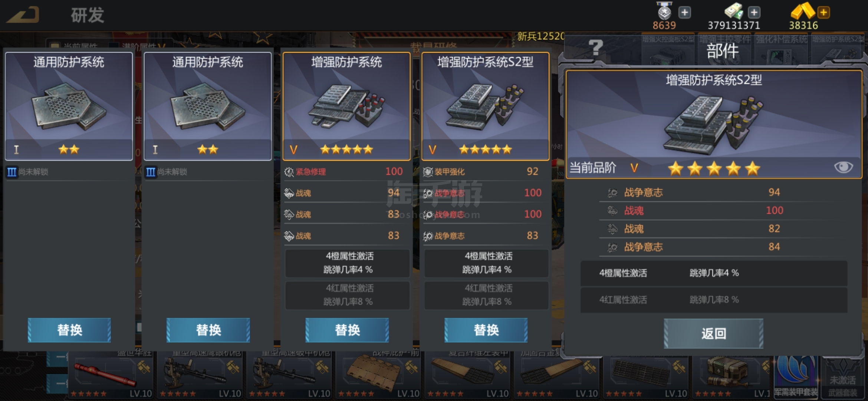This screenshot has height=401, width=868.
Task: Open the question mark help icon
Action: tap(596, 48)
